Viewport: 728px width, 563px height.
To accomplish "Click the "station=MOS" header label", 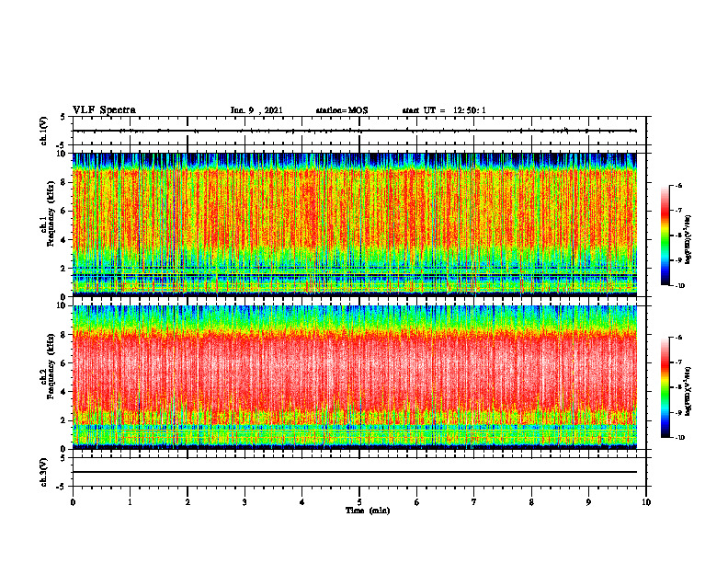I will click(342, 110).
